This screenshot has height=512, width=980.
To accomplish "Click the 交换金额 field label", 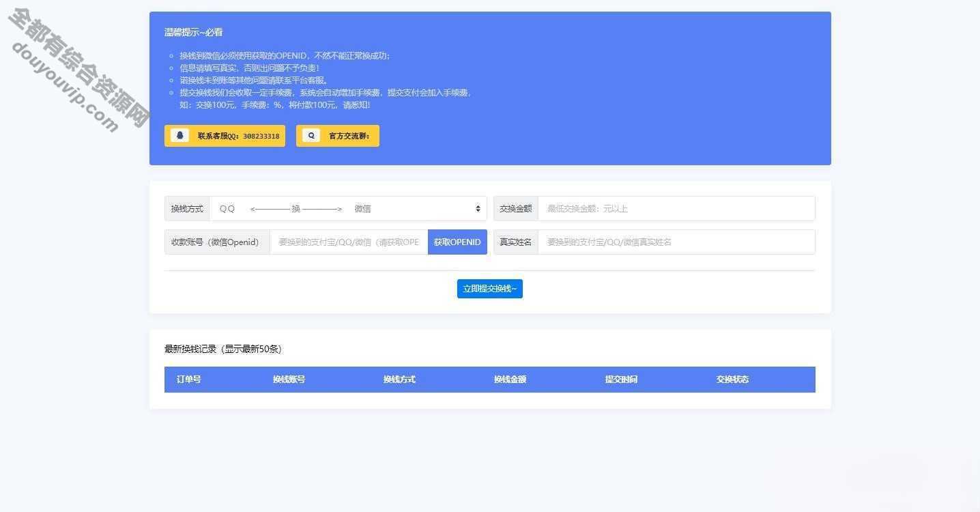I will (x=516, y=209).
